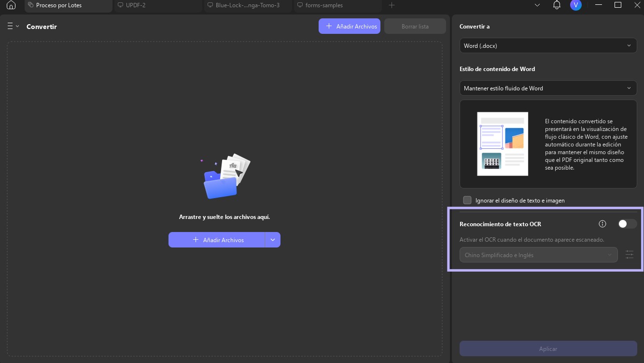
Task: Open OCR settings sliders icon
Action: point(630,255)
